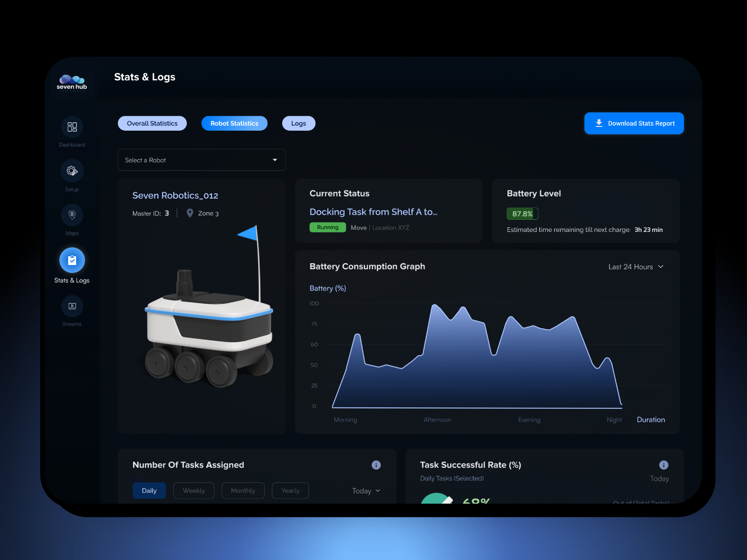Image resolution: width=747 pixels, height=560 pixels.
Task: Select the Daily period toggle
Action: (x=149, y=490)
